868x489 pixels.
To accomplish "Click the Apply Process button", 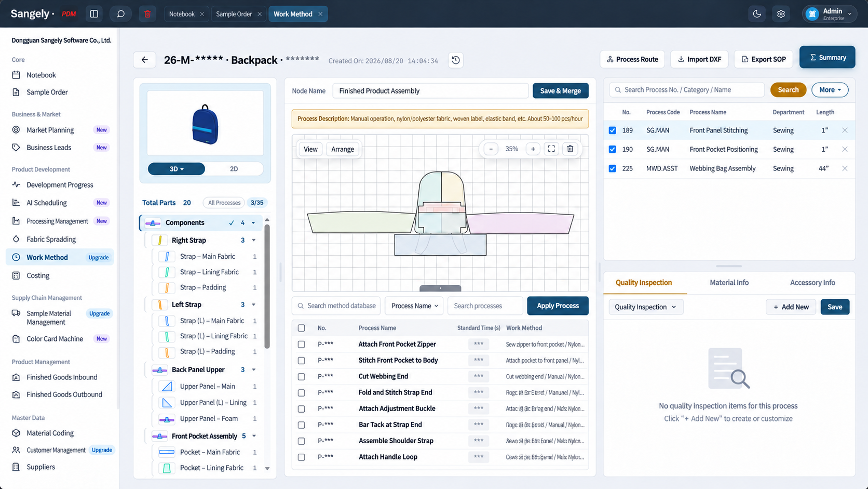I will click(558, 306).
